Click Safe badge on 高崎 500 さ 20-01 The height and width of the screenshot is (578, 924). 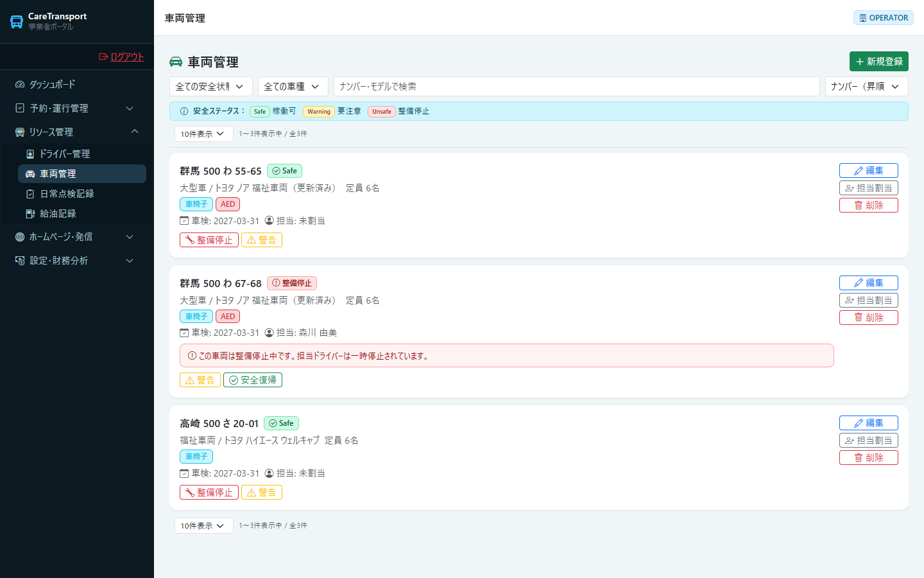tap(281, 423)
